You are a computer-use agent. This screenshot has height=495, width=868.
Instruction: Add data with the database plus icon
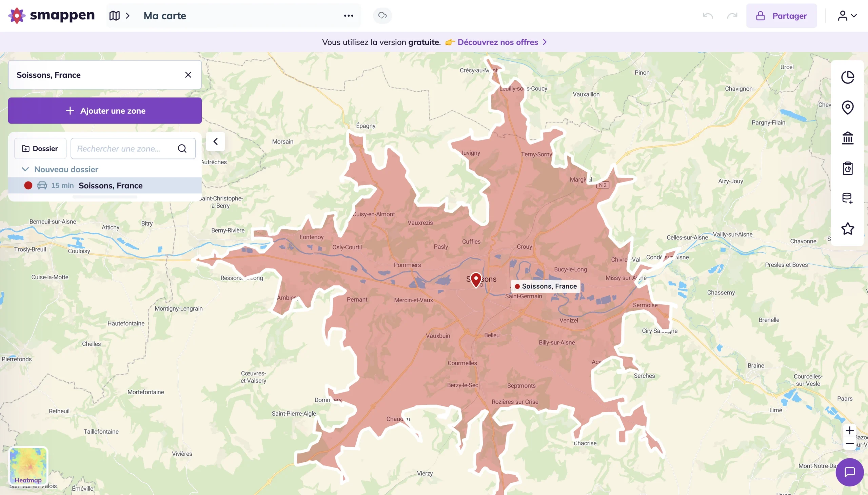(848, 198)
